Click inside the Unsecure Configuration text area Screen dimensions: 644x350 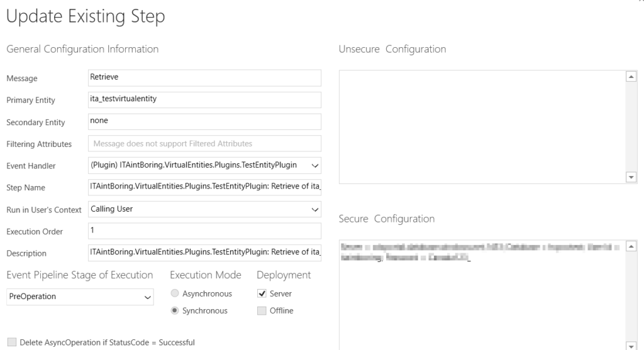pos(482,127)
